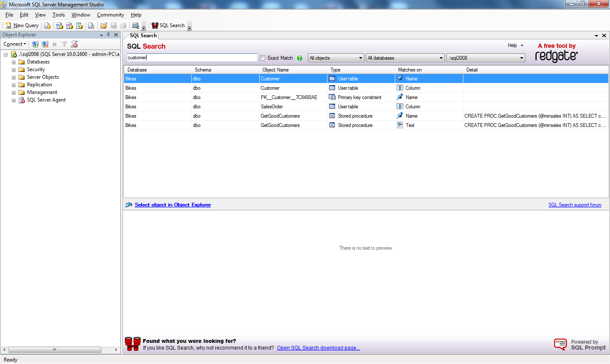Image resolution: width=610 pixels, height=364 pixels.
Task: Open the .\sql2008 server dropdown
Action: (x=486, y=58)
